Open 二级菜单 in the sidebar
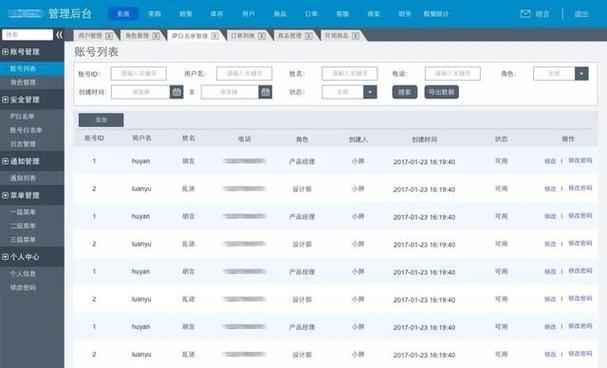This screenshot has width=607, height=368. (23, 226)
